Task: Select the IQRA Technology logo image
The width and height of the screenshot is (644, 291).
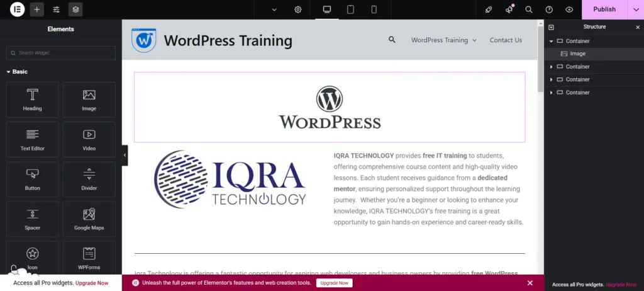Action: coord(230,179)
